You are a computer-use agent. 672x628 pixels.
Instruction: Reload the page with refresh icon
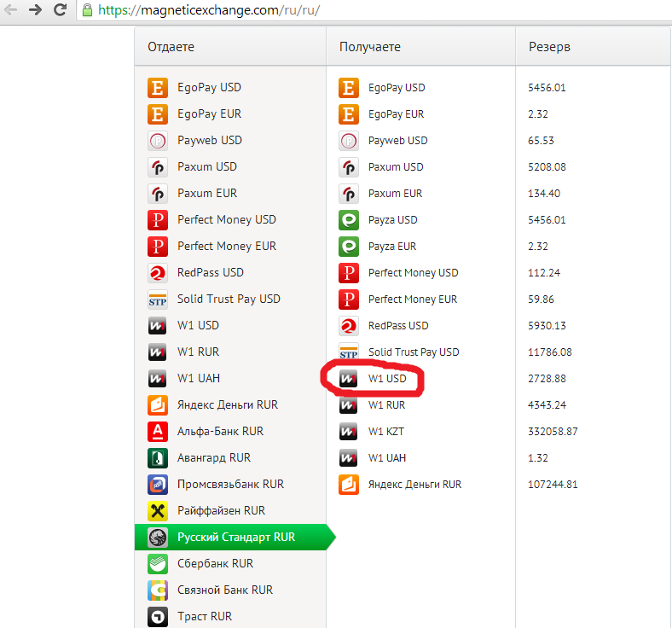60,10
